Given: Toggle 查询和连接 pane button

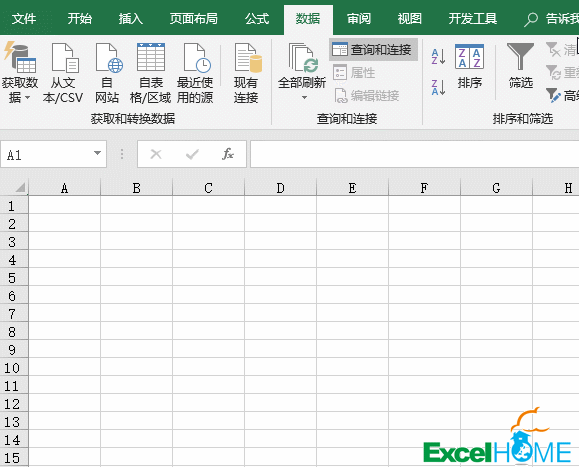Looking at the screenshot, I should click(373, 49).
